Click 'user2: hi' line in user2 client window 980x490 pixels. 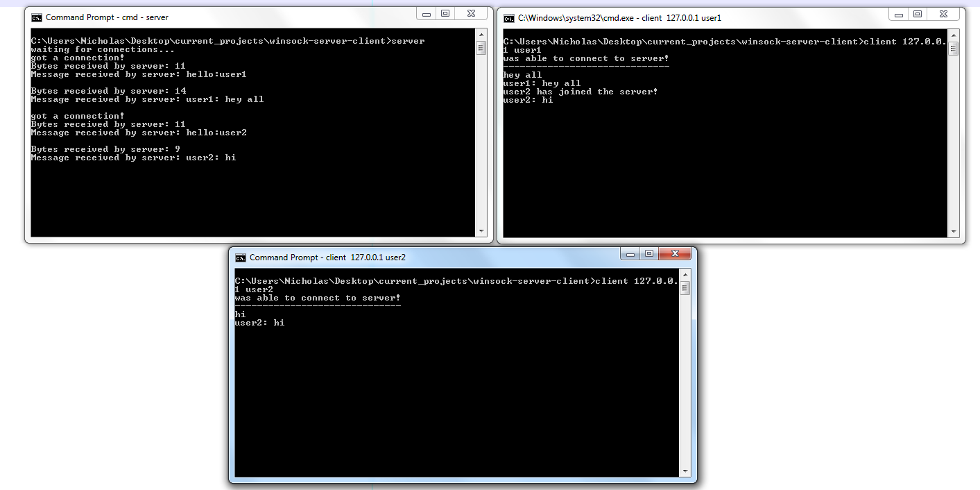[x=259, y=323]
